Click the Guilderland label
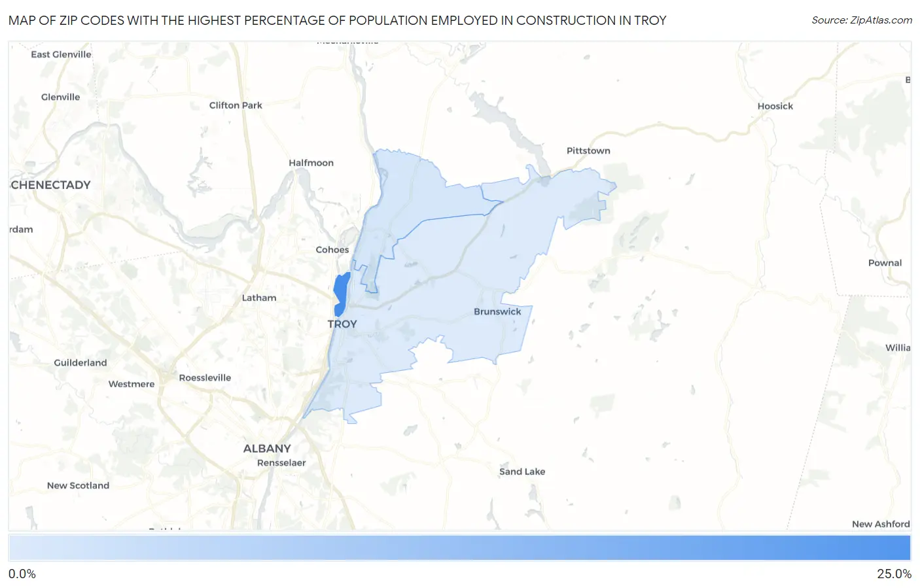 80,363
